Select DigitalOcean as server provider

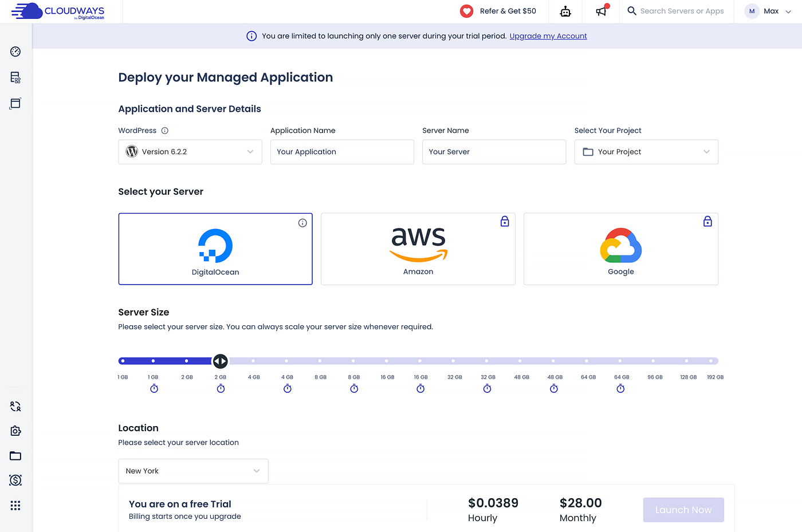point(215,249)
